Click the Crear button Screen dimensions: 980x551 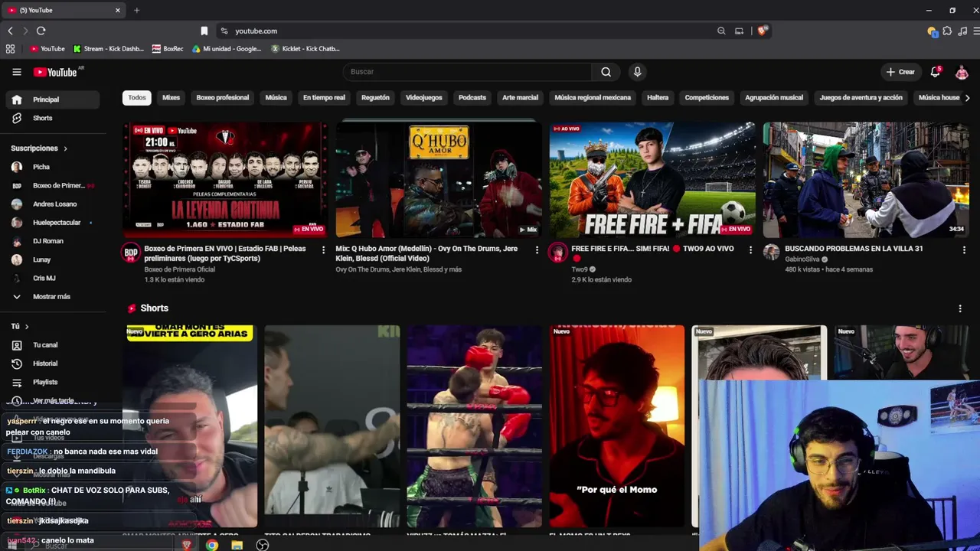pos(900,72)
